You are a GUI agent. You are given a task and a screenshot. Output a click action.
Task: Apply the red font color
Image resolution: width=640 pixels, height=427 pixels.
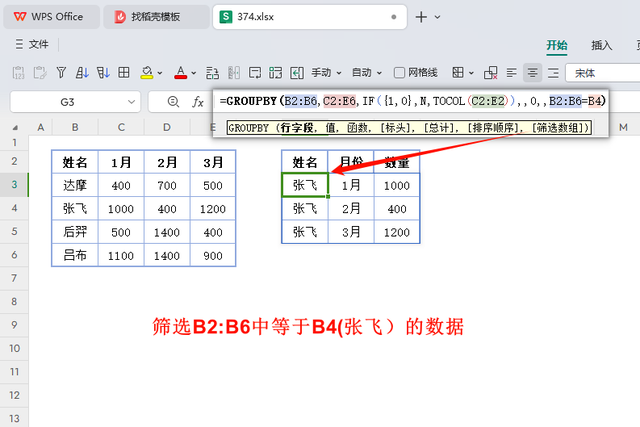180,73
